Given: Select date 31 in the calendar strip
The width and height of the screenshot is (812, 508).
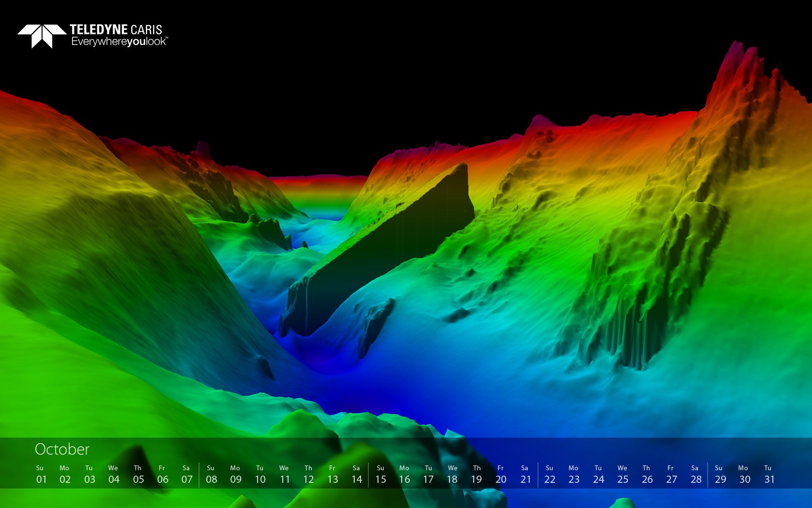Looking at the screenshot, I should (x=769, y=479).
